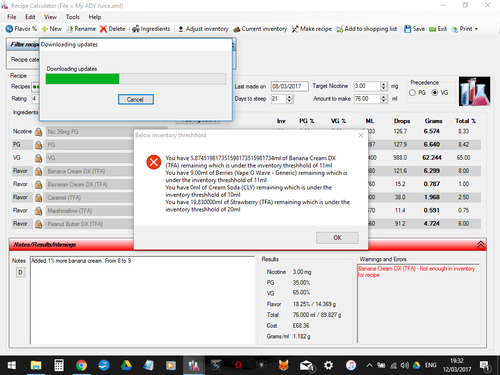Click the Nic 36mg PG ingredient field
This screenshot has height=375, width=500.
tap(90, 132)
